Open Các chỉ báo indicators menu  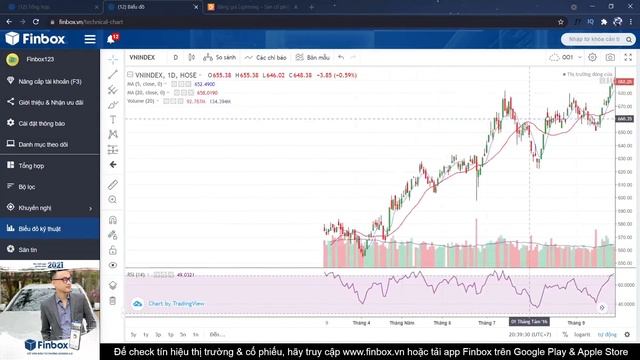click(265, 58)
